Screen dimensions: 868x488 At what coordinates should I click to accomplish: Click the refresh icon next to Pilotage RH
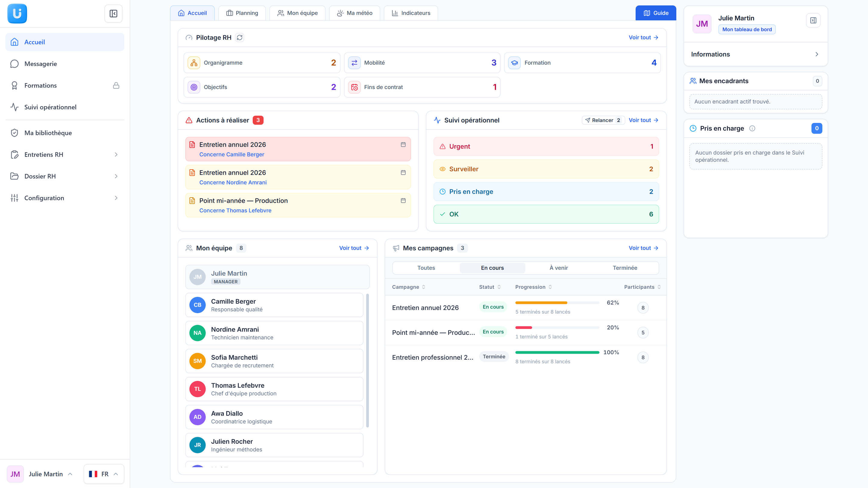point(240,37)
